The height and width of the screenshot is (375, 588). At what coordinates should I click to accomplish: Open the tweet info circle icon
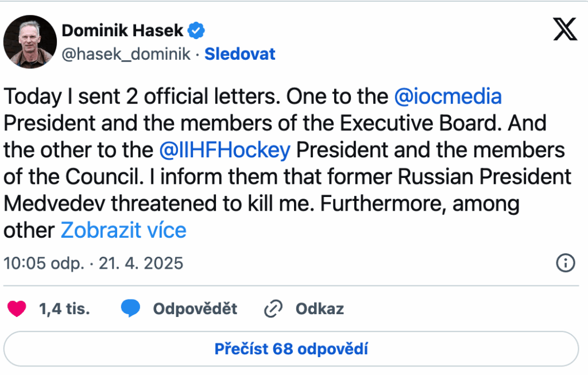point(566,263)
